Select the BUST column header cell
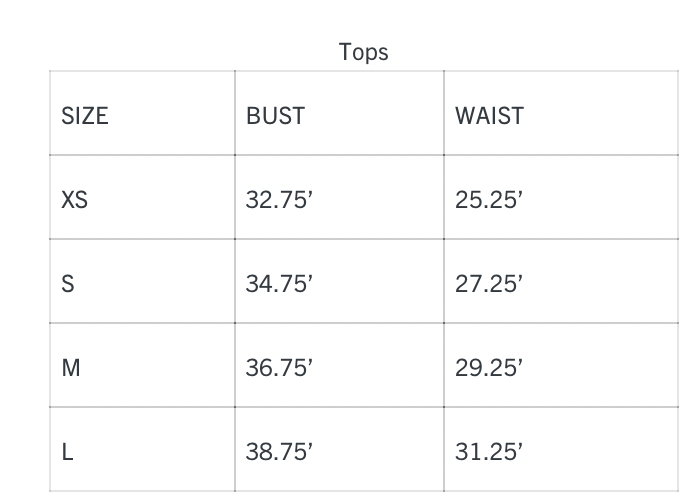This screenshot has width=692, height=498. pos(275,116)
